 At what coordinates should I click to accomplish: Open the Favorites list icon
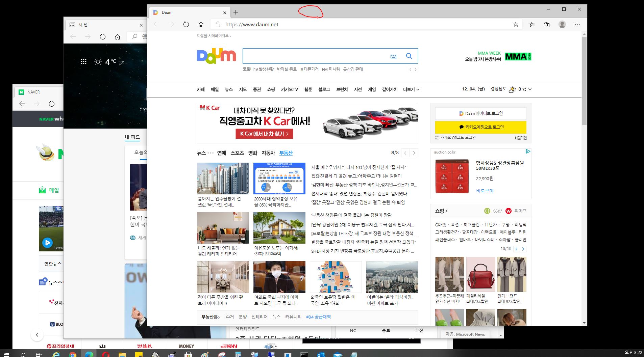pyautogui.click(x=532, y=24)
